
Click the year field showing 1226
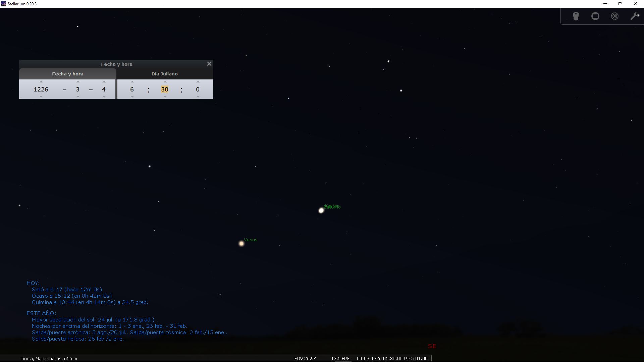(x=41, y=89)
